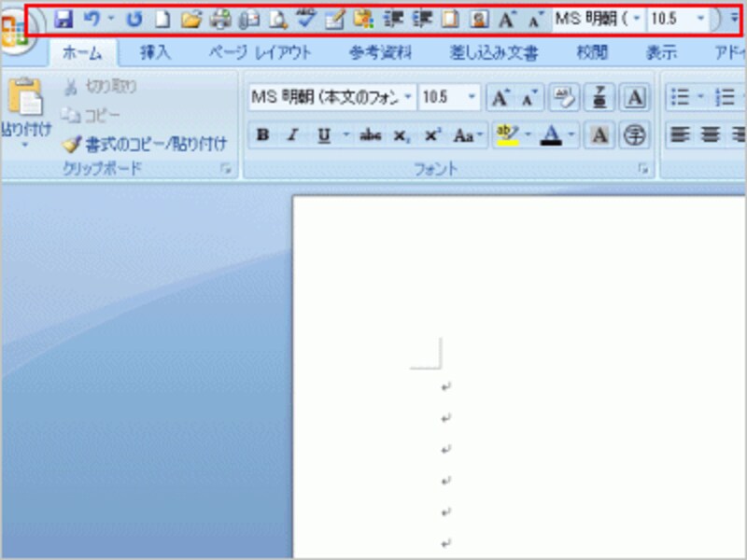The image size is (747, 560).
Task: Click the Redo/Repeat icon in Quick Access Toolbar
Action: tap(134, 20)
